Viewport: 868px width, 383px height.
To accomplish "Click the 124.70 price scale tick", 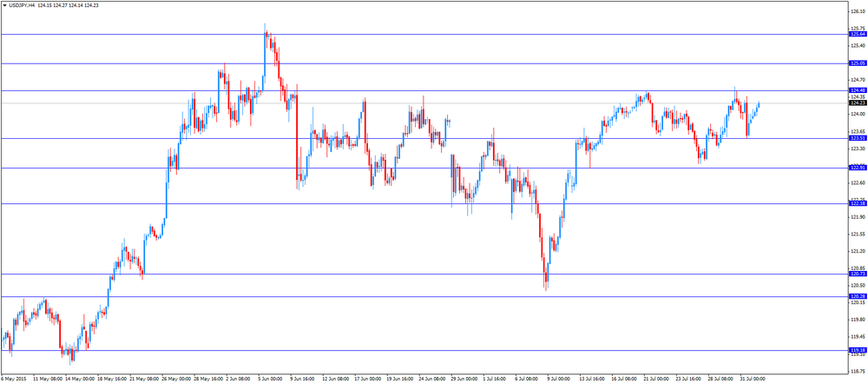I will pos(858,80).
